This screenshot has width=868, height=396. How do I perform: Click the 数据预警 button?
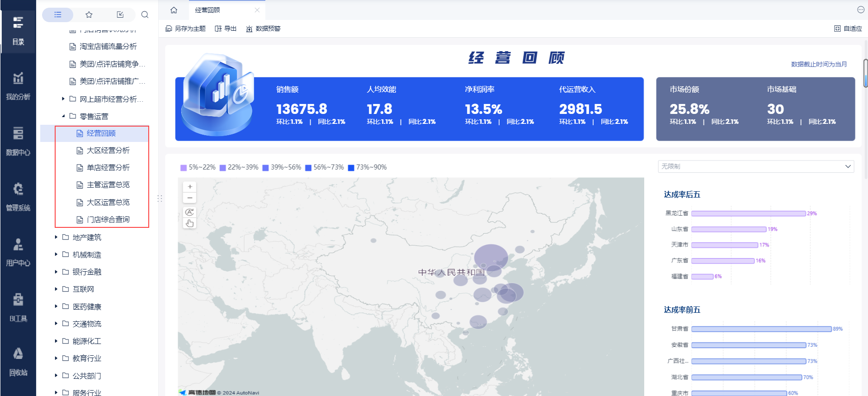click(264, 28)
